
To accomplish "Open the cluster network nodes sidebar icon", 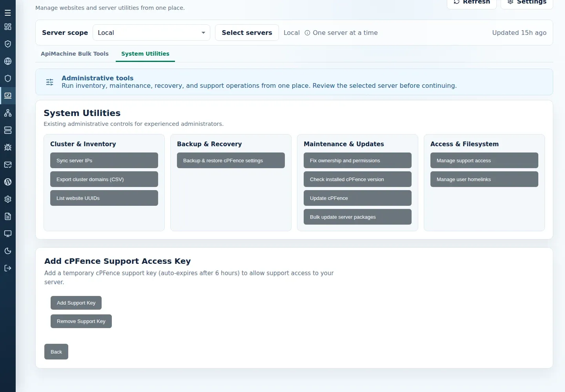I will pos(8,113).
